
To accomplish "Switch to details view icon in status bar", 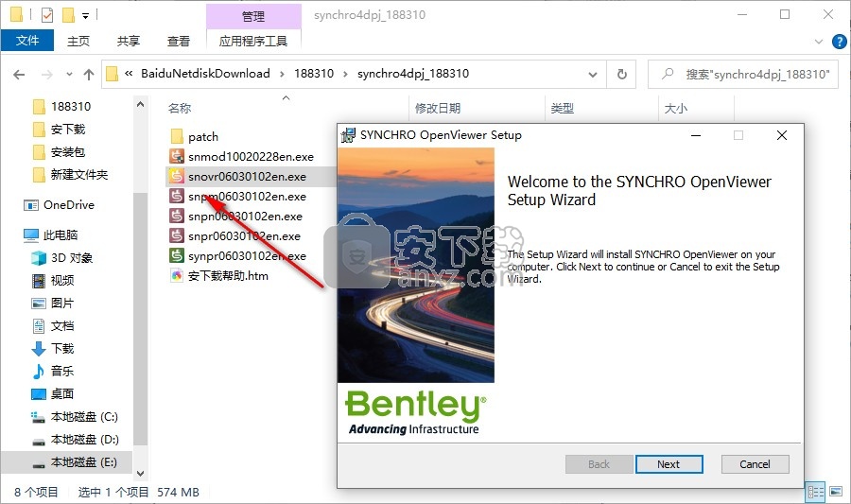I will (x=816, y=492).
